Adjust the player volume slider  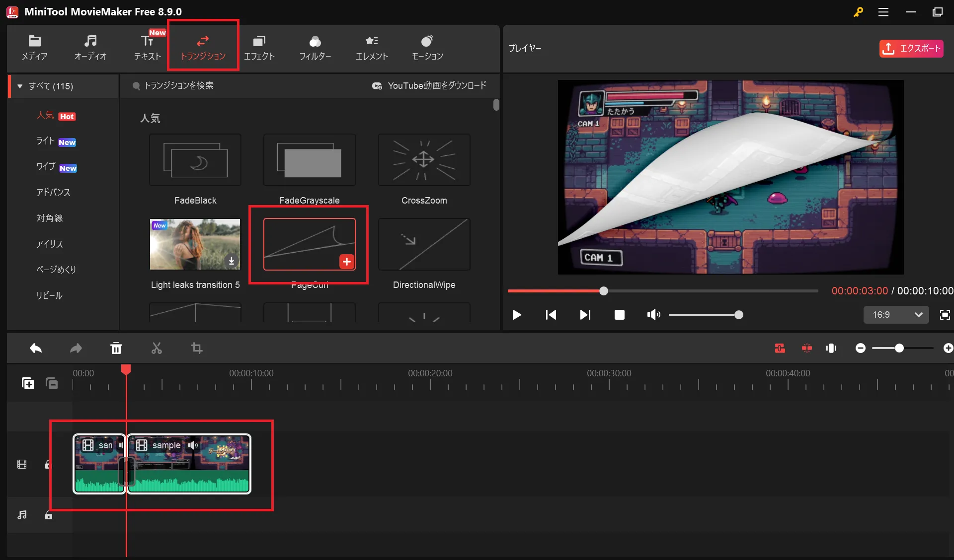[x=706, y=315]
